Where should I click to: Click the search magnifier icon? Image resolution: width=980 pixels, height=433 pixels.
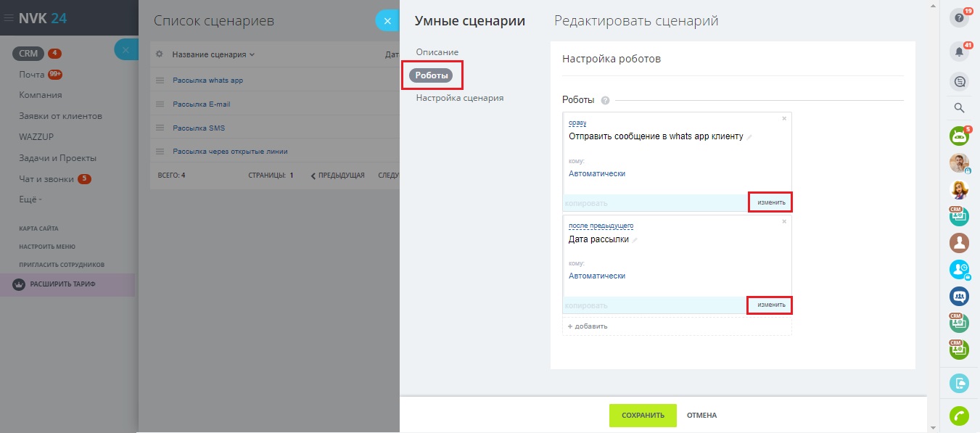tap(959, 108)
